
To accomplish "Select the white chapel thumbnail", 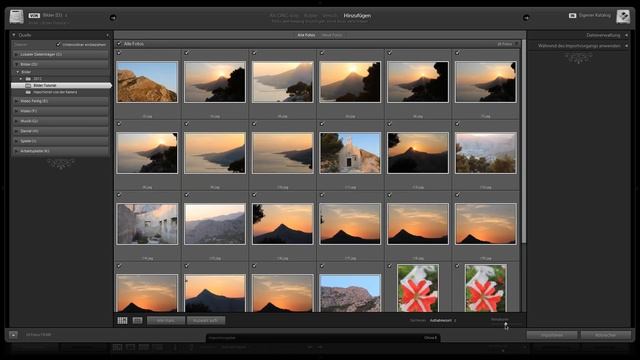I will point(350,153).
